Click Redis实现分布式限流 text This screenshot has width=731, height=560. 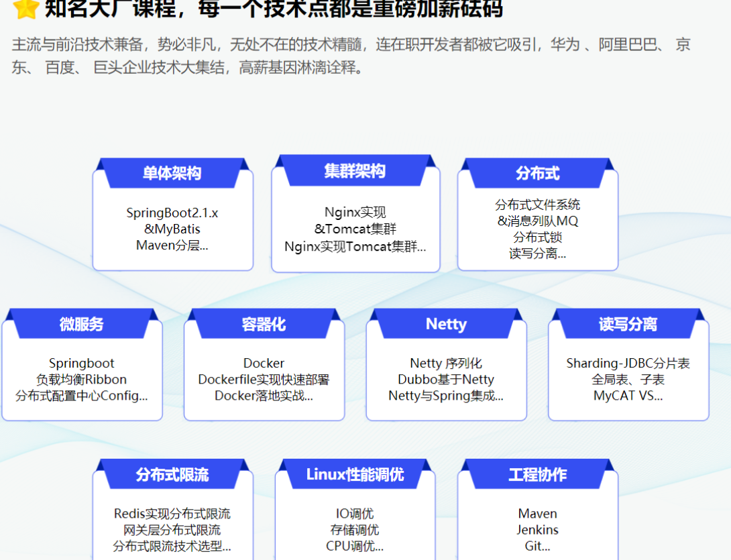172,514
